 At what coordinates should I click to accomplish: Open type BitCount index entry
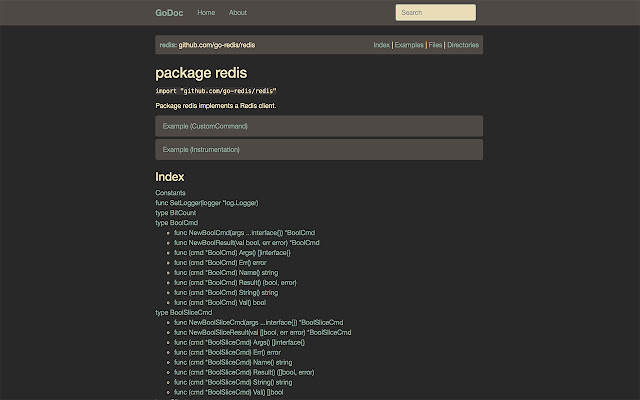[x=176, y=213]
